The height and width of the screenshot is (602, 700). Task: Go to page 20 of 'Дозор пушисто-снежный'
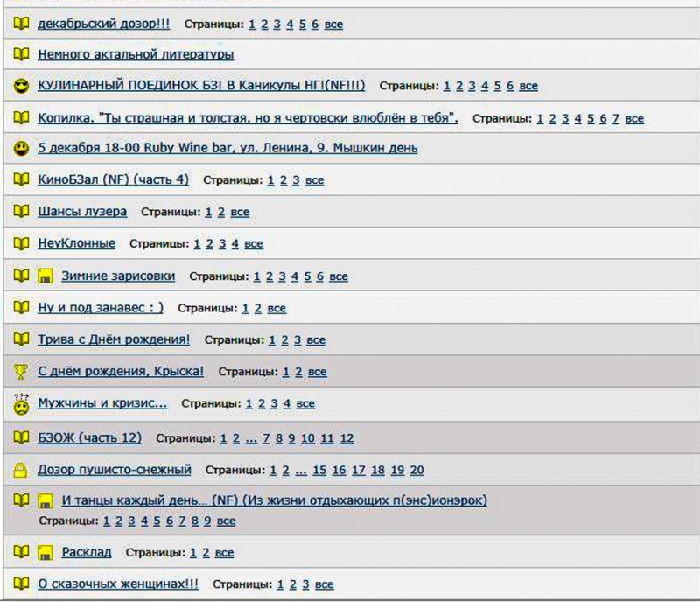417,470
